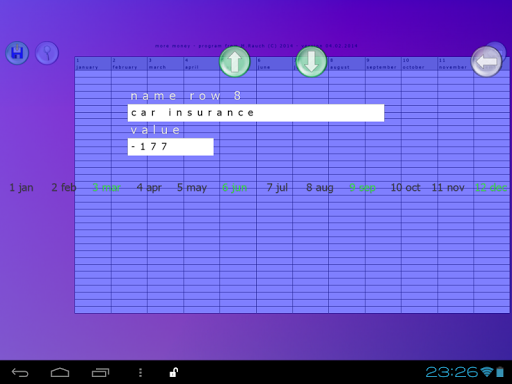Open the three-dot overflow menu
This screenshot has width=512, height=384.
[140, 372]
